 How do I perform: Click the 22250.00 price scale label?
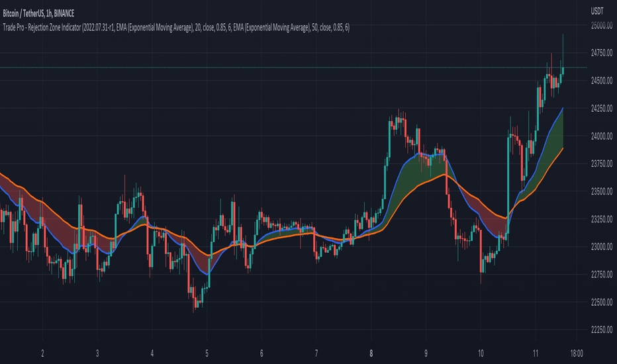[x=601, y=330]
